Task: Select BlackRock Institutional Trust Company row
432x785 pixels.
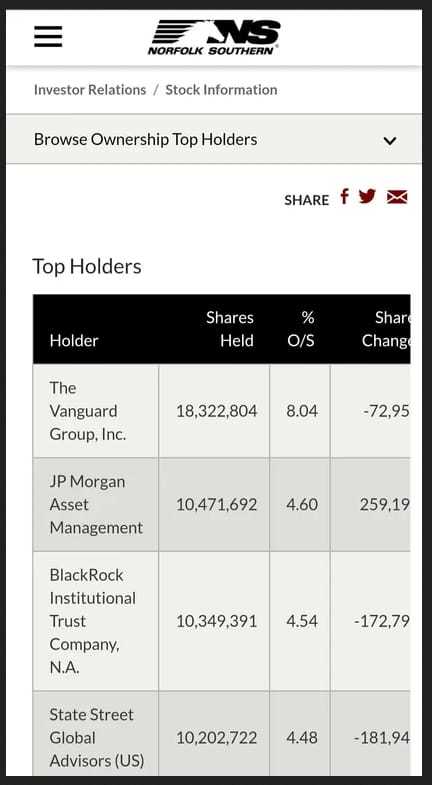Action: coord(222,621)
